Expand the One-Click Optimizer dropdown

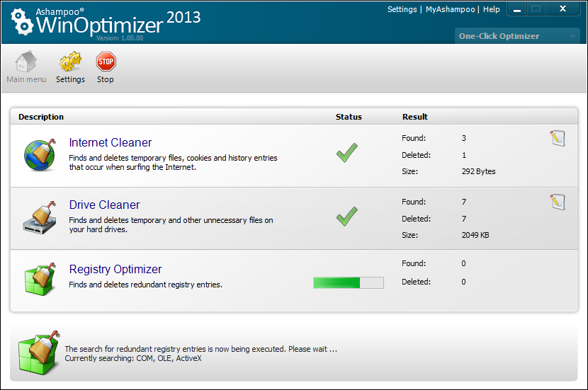pos(517,36)
